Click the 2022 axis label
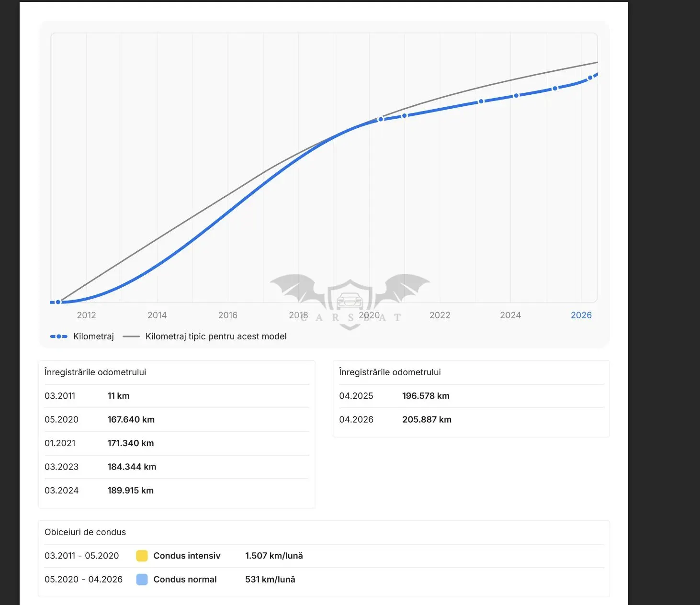 440,315
